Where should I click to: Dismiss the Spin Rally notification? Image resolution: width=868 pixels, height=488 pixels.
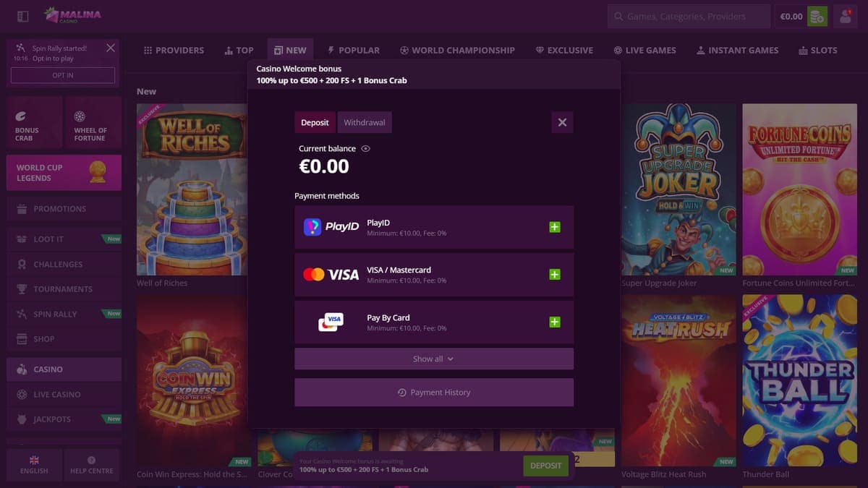[110, 48]
